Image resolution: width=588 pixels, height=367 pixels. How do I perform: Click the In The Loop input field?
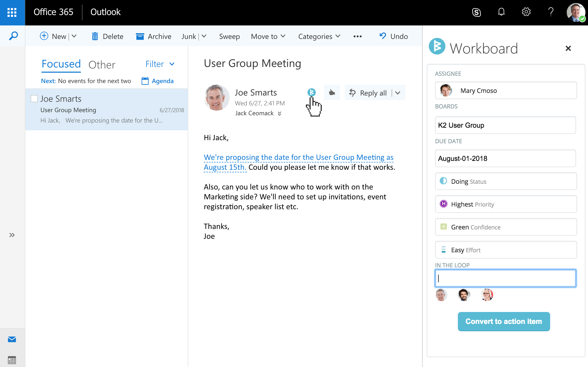click(x=505, y=278)
